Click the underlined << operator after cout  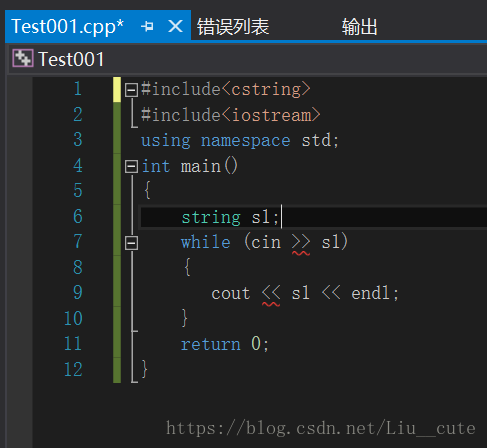[x=271, y=294]
